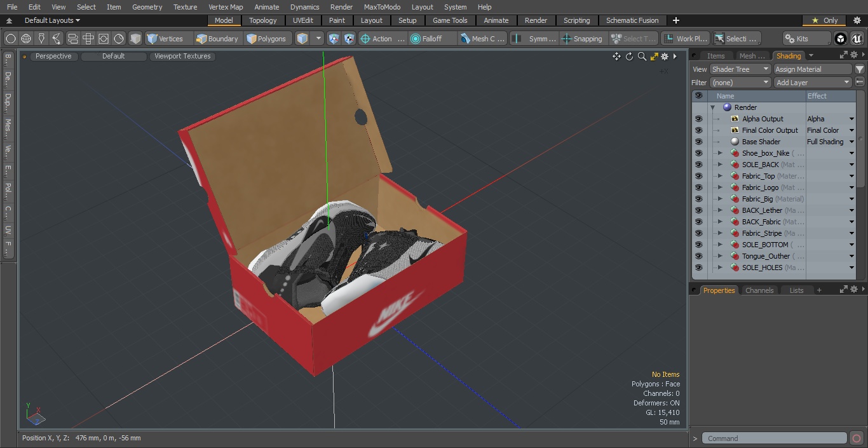Open the Edit menu
This screenshot has width=868, height=448.
[x=34, y=7]
